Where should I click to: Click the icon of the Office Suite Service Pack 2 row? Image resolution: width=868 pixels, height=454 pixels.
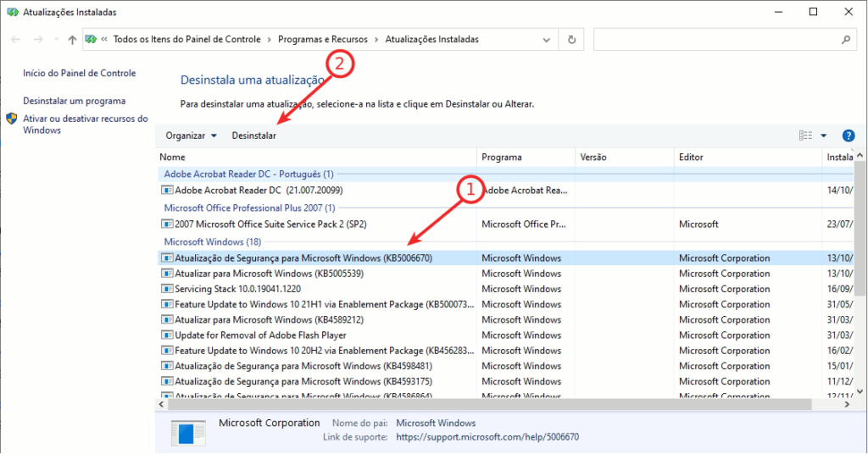(x=167, y=224)
